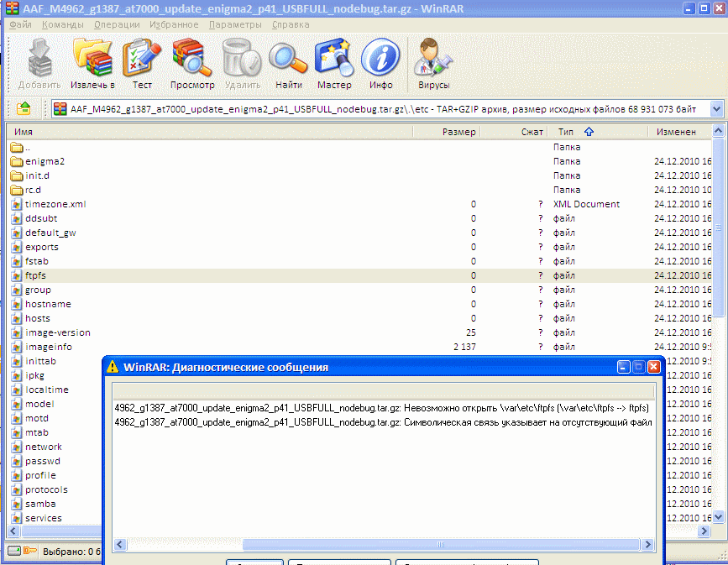Click the WinRAR icon in title bar
728x565 pixels.
pyautogui.click(x=13, y=8)
